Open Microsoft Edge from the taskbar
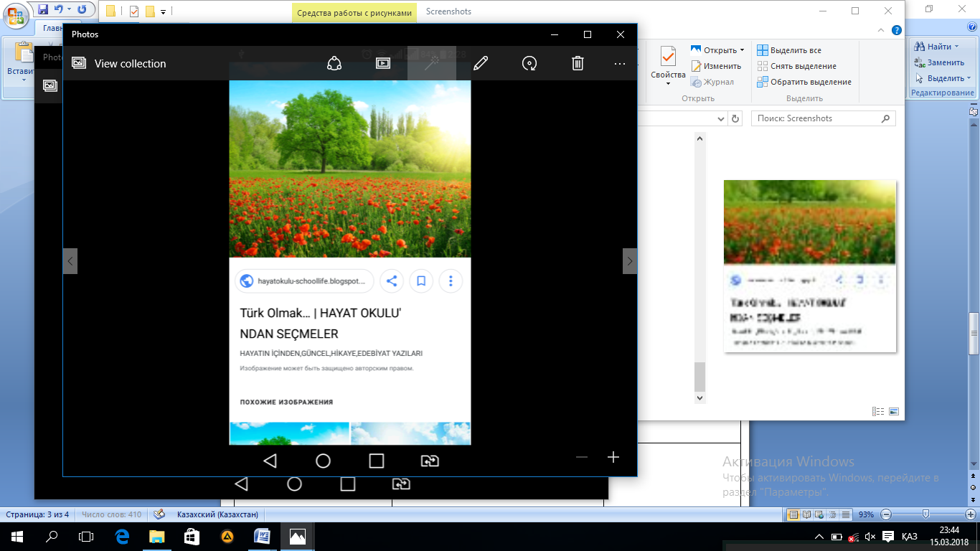 point(122,536)
